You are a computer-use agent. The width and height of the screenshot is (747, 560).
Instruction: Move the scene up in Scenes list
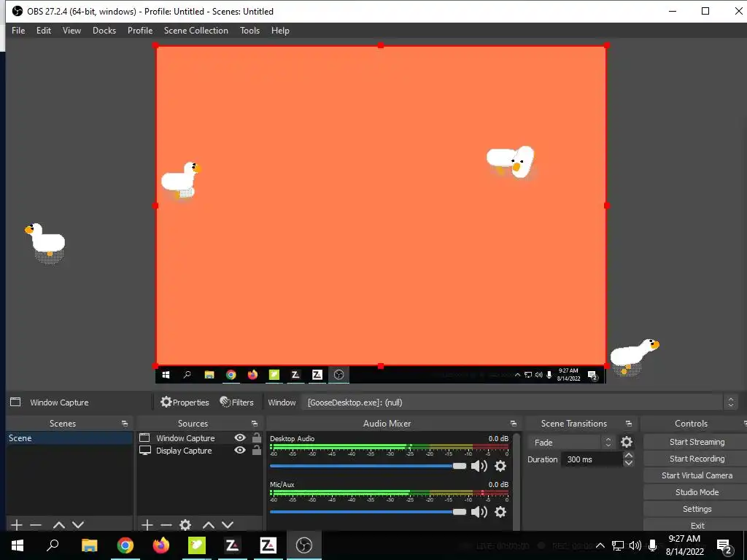tap(59, 525)
